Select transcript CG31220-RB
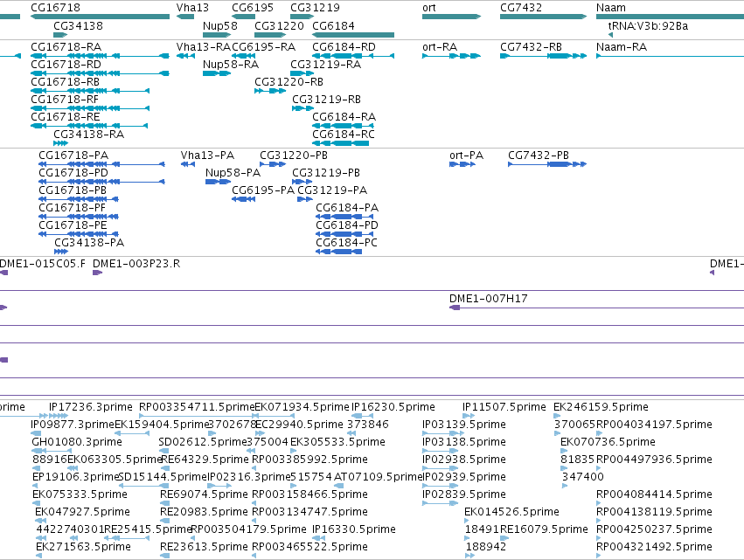Image resolution: width=744 pixels, height=560 pixels. [x=289, y=82]
